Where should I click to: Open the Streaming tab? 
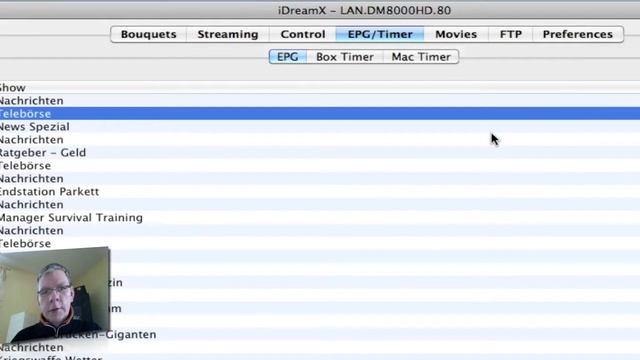click(x=228, y=34)
